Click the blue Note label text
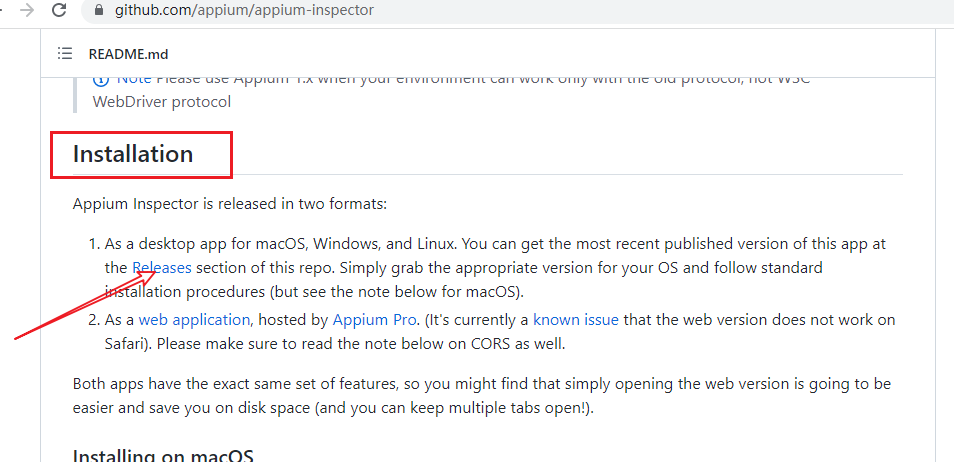Viewport: 954px width, 462px height. 134,80
